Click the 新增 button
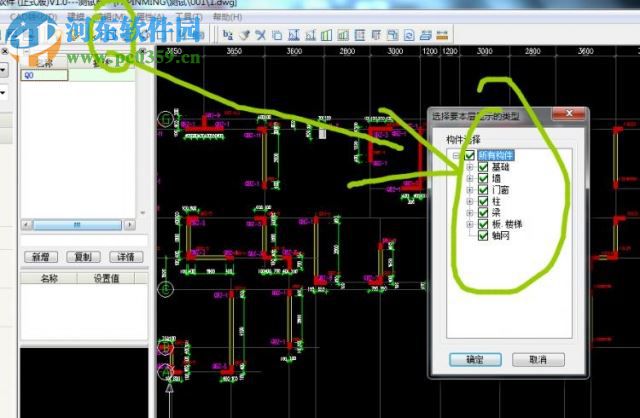 41,257
